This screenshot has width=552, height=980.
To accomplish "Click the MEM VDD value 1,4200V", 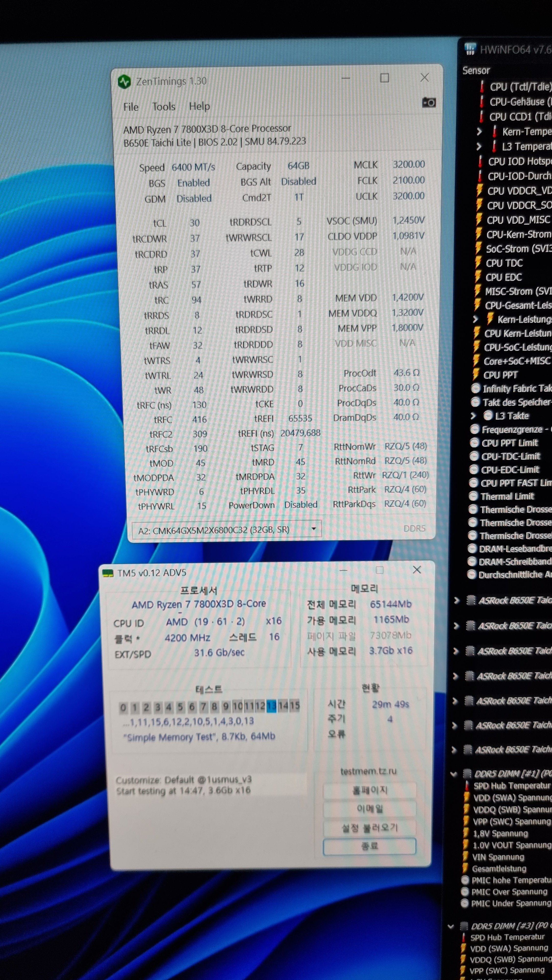I will click(x=408, y=297).
